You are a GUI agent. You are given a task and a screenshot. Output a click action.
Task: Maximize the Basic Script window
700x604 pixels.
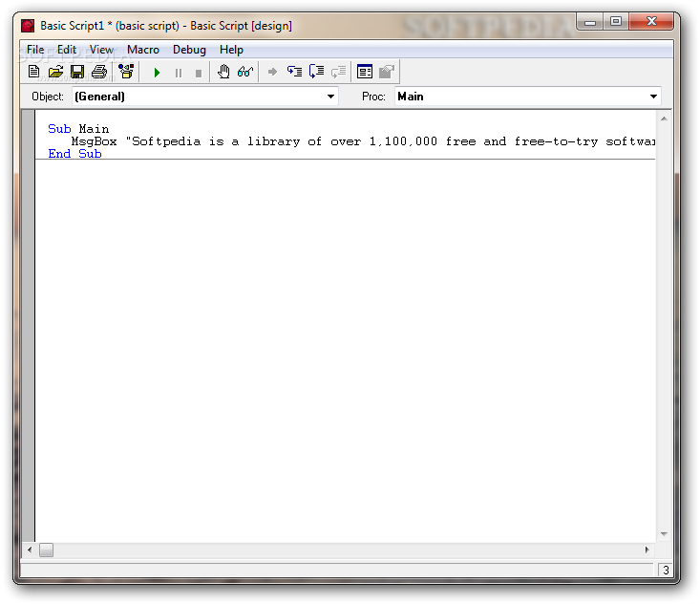616,21
